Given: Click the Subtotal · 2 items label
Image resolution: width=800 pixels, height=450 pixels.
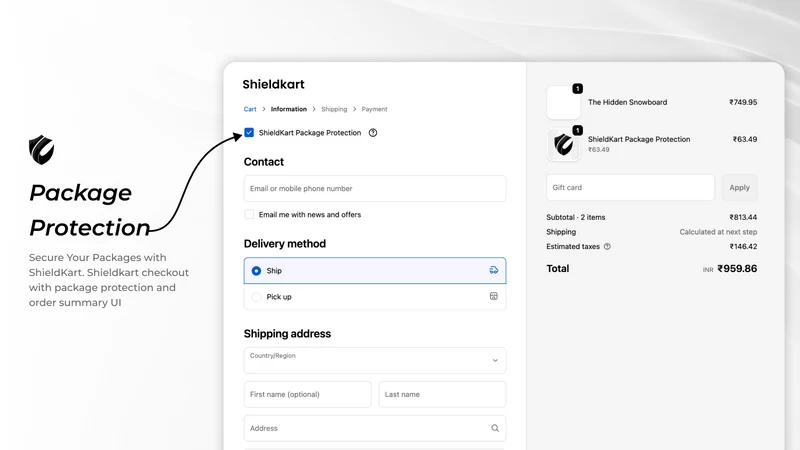Looking at the screenshot, I should click(576, 217).
